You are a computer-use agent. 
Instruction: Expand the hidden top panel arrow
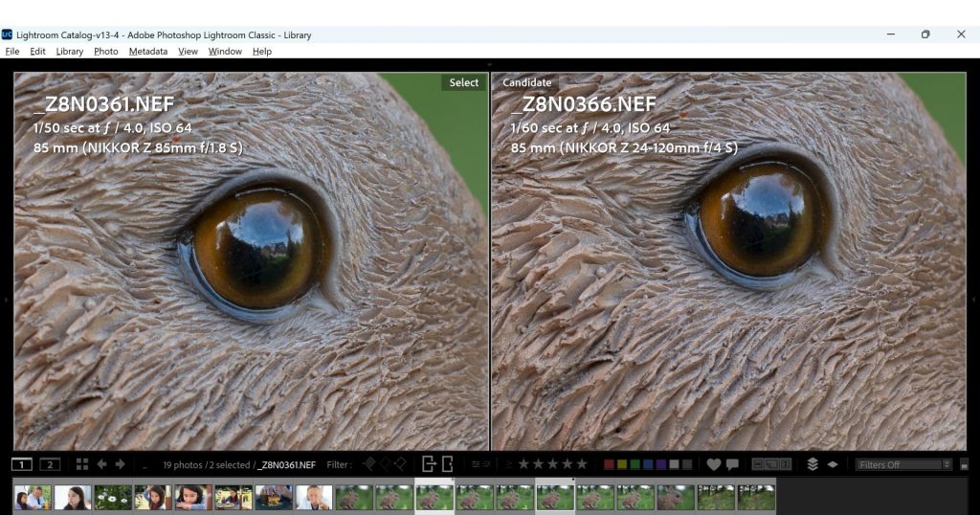490,64
